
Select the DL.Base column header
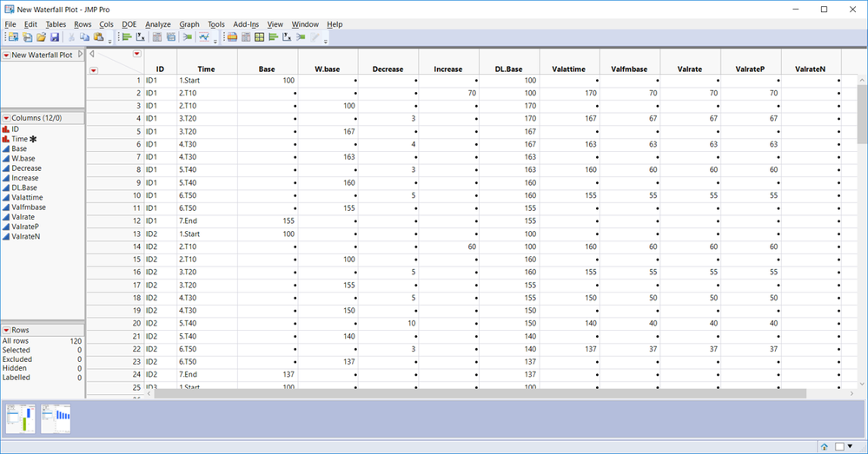click(x=509, y=69)
